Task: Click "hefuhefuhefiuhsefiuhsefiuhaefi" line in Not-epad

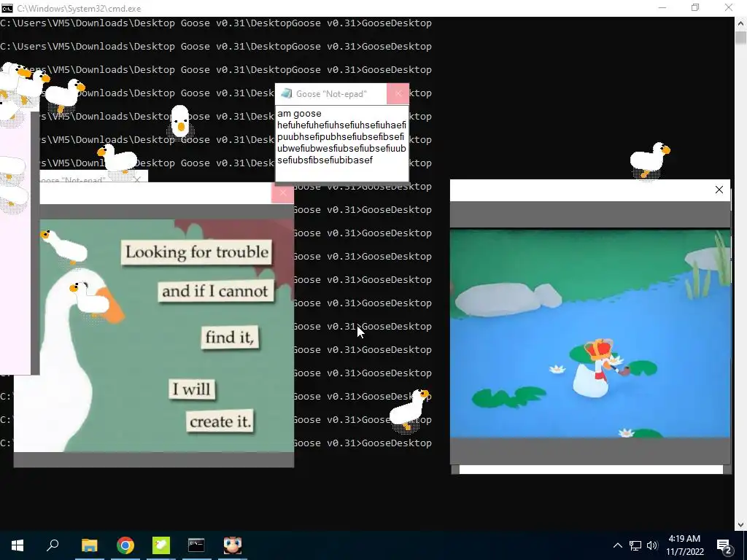Action: (341, 125)
